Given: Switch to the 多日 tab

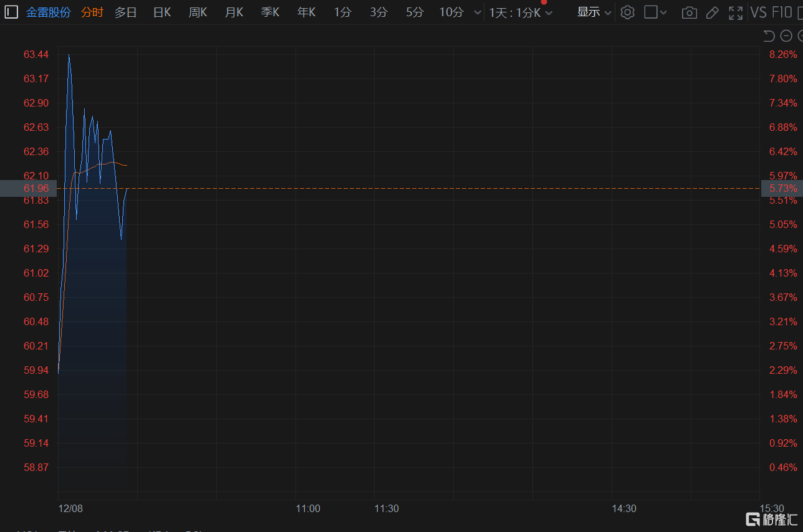Looking at the screenshot, I should coord(126,12).
